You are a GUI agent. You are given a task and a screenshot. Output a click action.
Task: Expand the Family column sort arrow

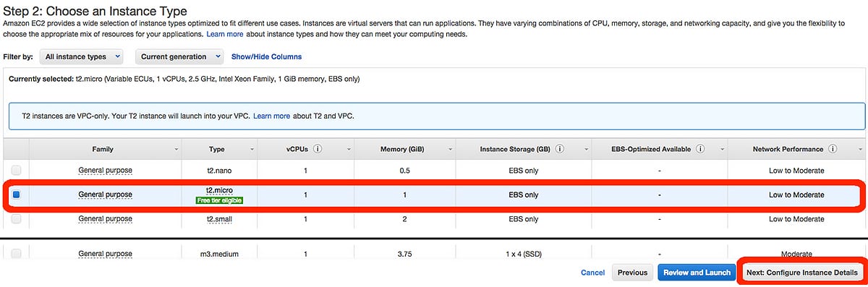[177, 150]
